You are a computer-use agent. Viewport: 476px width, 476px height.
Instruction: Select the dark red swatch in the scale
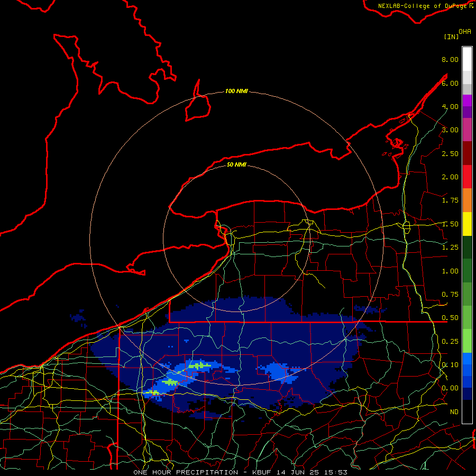[x=467, y=153]
